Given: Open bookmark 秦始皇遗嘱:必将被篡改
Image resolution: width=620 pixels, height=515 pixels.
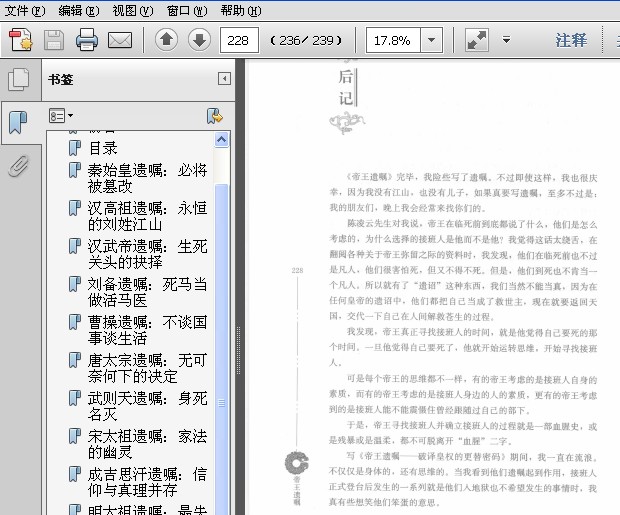Looking at the screenshot, I should click(x=148, y=178).
